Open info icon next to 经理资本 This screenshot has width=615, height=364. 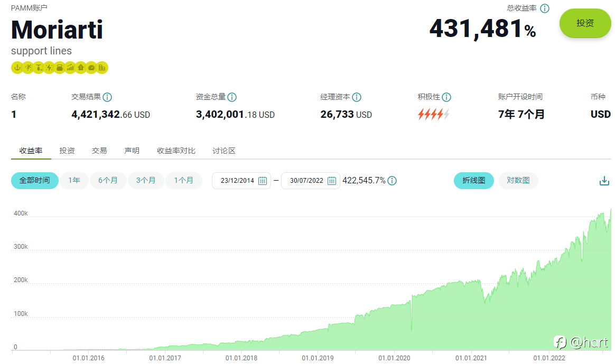(357, 97)
